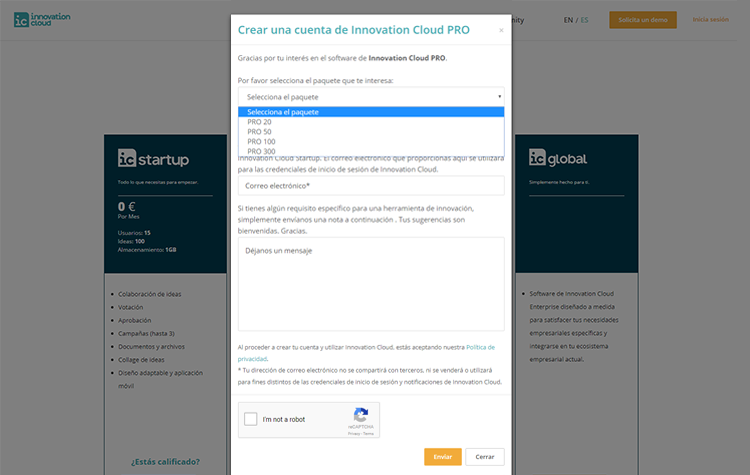Click the dialog title 'Crear una cuenta de Innovation Cloud PRO'
The height and width of the screenshot is (475, 750).
[x=353, y=30]
